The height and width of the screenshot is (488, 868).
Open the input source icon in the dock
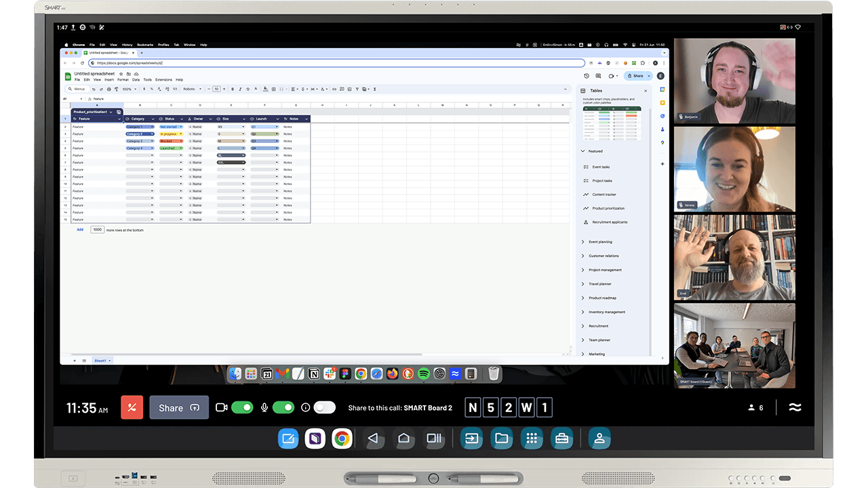click(471, 439)
